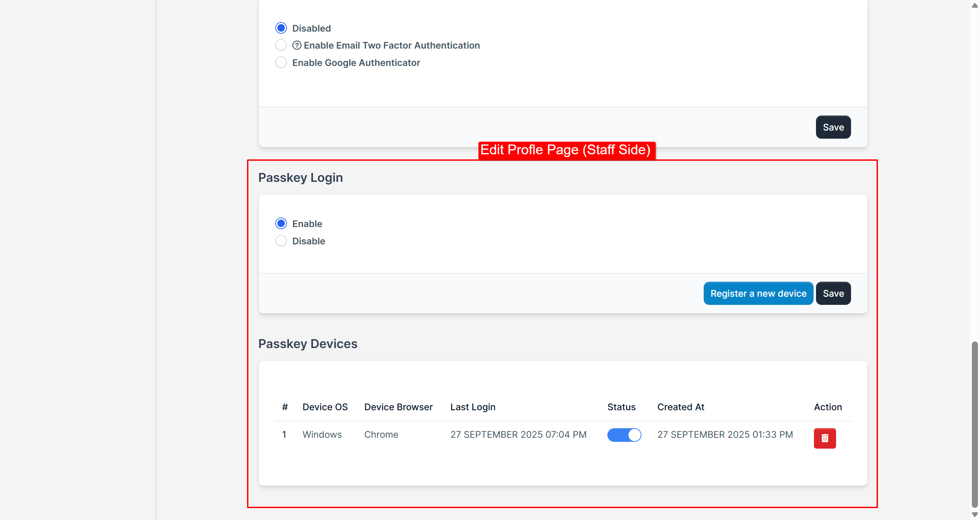This screenshot has width=980, height=520.
Task: Click the scrollbar up arrow
Action: click(975, 5)
